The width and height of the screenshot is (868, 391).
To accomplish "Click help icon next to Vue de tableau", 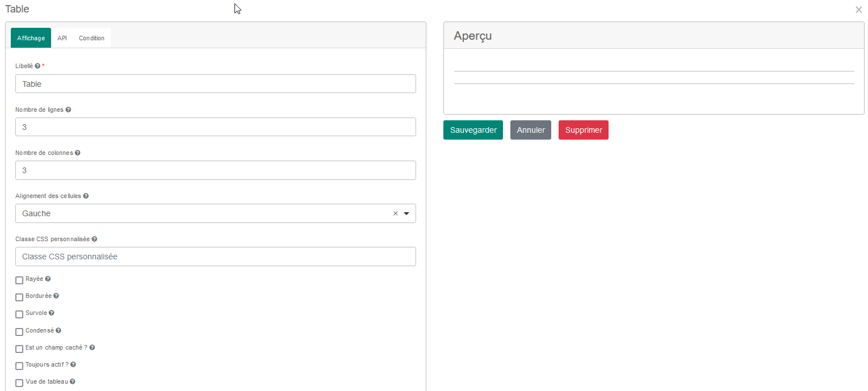I will [72, 381].
